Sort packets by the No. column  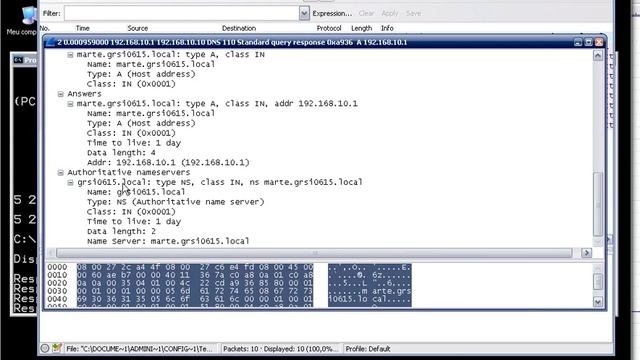tap(44, 28)
